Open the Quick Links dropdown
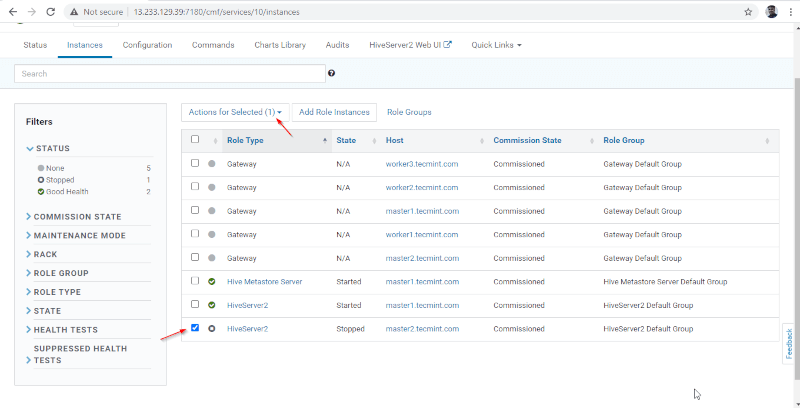Screen dimensions: 800x408 coord(496,45)
